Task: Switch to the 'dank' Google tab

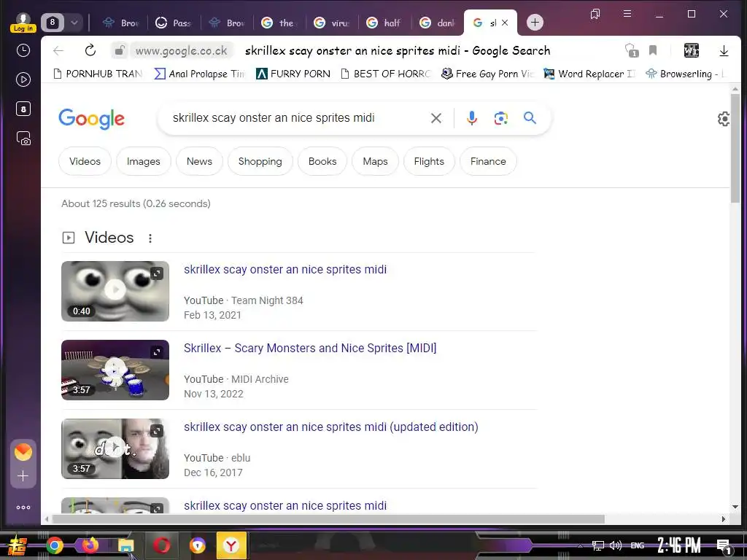Action: (438, 23)
